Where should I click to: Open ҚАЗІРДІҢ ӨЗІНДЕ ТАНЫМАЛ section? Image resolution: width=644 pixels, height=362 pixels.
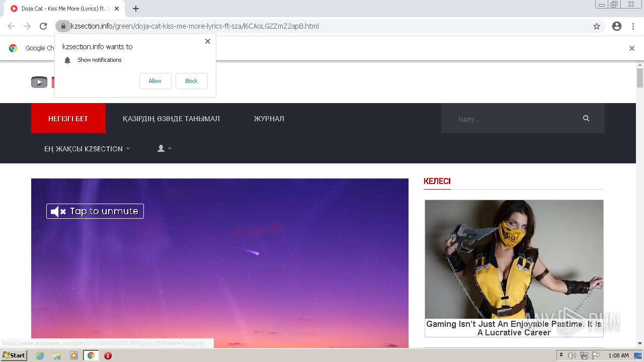click(x=171, y=119)
